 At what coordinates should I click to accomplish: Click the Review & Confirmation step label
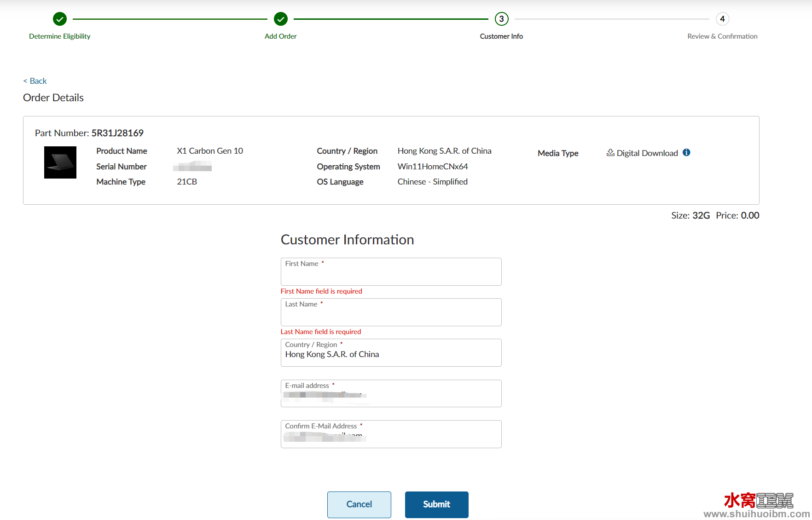[722, 36]
